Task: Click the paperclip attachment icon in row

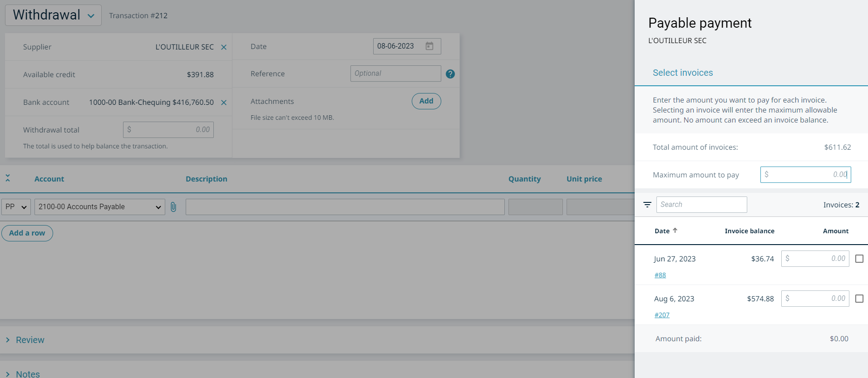Action: click(x=173, y=207)
